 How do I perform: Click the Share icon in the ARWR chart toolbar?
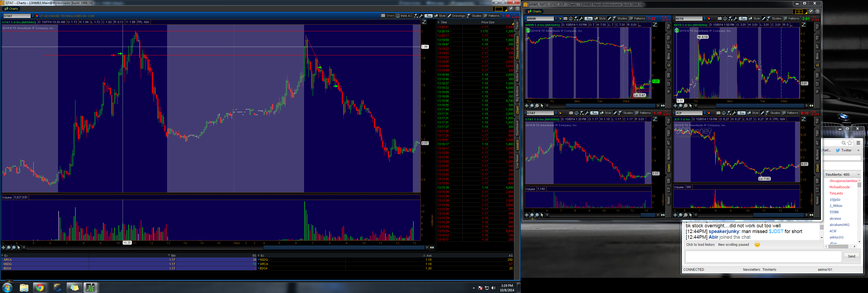pyautogui.click(x=565, y=18)
